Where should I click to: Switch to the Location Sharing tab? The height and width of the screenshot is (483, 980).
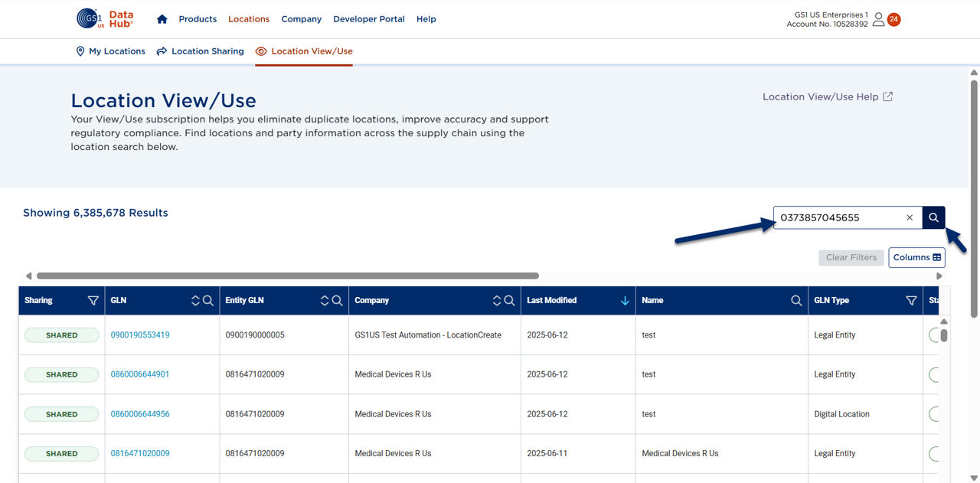(x=200, y=51)
